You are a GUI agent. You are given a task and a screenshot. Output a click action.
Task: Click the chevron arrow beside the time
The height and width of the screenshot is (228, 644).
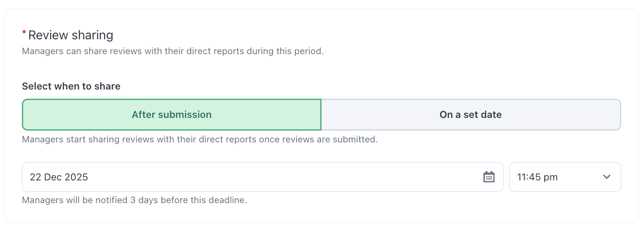(x=606, y=177)
